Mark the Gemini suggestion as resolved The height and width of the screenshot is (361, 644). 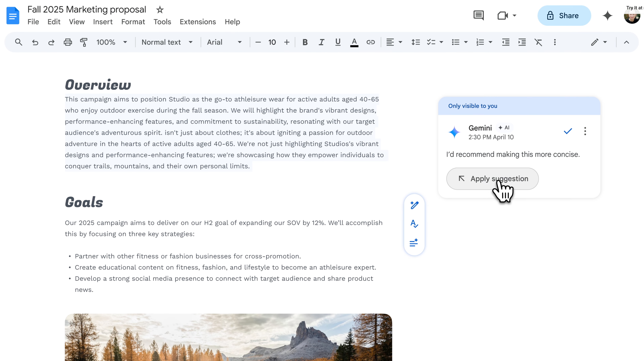pos(568,131)
